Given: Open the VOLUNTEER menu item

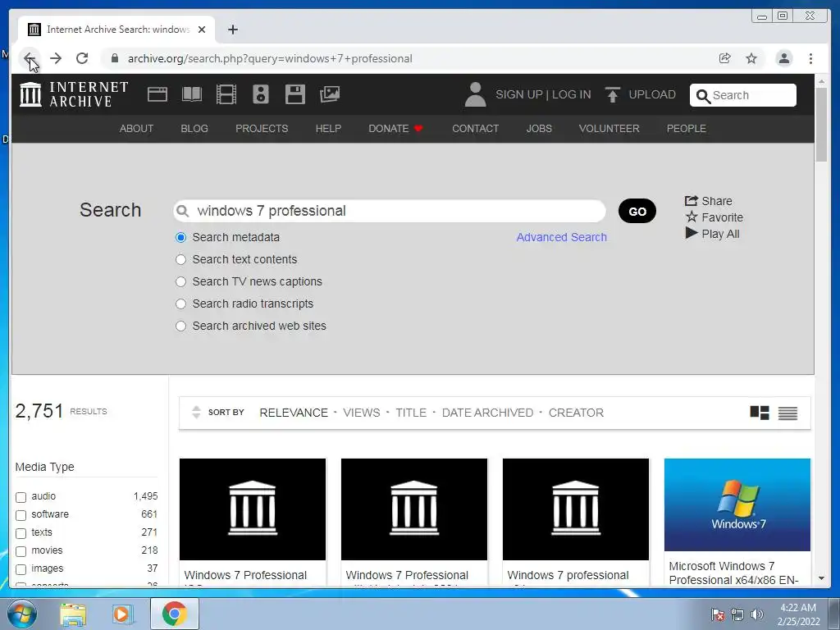Looking at the screenshot, I should [x=609, y=129].
